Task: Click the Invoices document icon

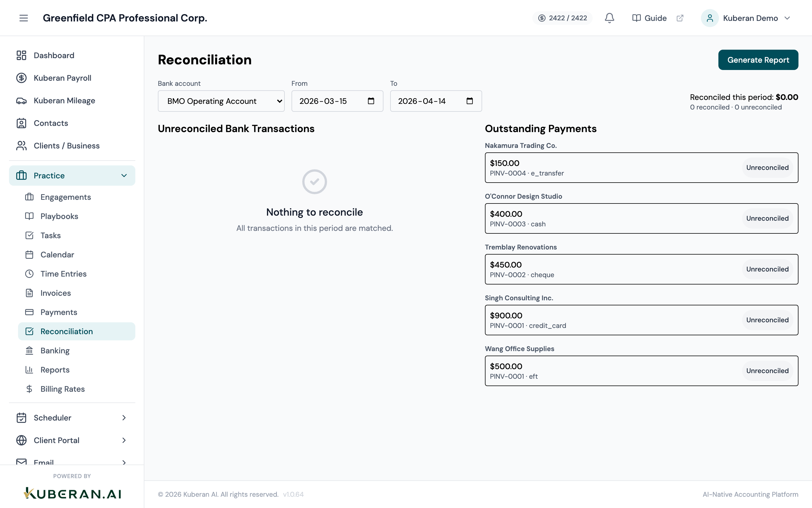Action: coord(30,293)
